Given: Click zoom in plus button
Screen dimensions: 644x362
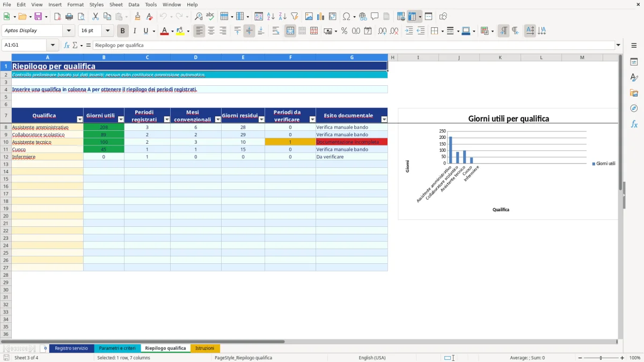Looking at the screenshot, I should click(x=622, y=358).
